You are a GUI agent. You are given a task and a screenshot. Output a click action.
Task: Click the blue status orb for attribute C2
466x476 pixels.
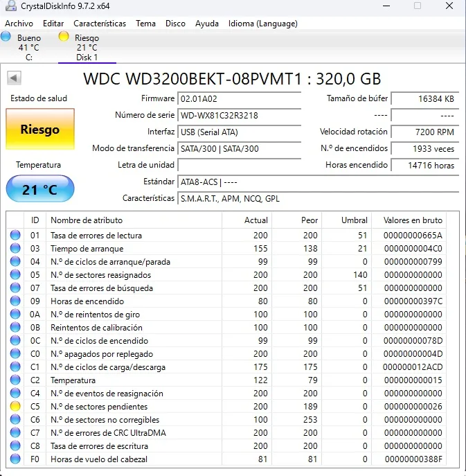(15, 380)
